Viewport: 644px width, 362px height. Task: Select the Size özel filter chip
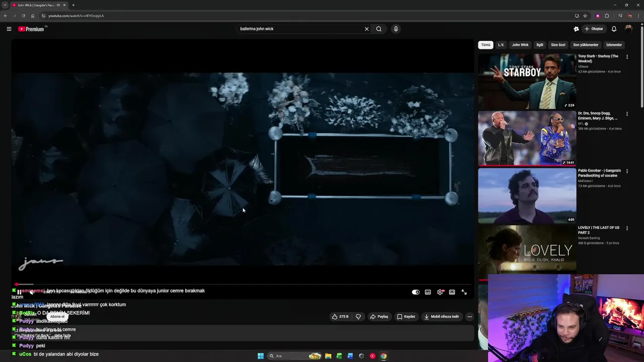(558, 45)
